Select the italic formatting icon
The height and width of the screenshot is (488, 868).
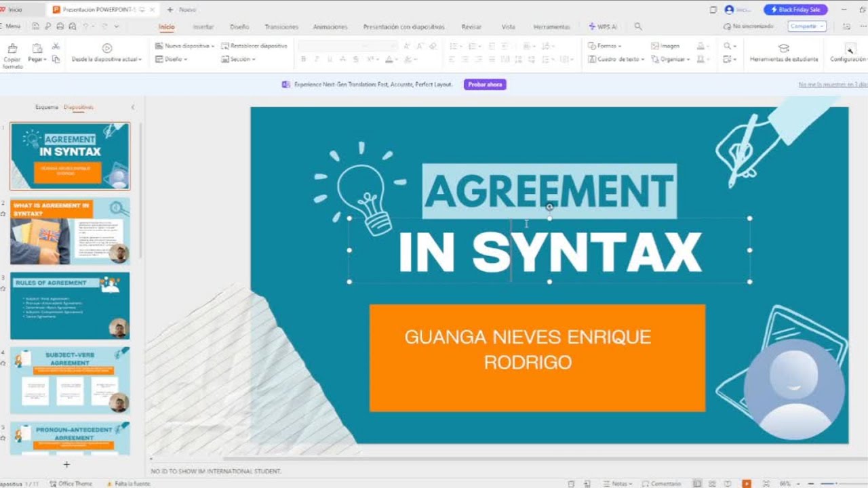317,59
